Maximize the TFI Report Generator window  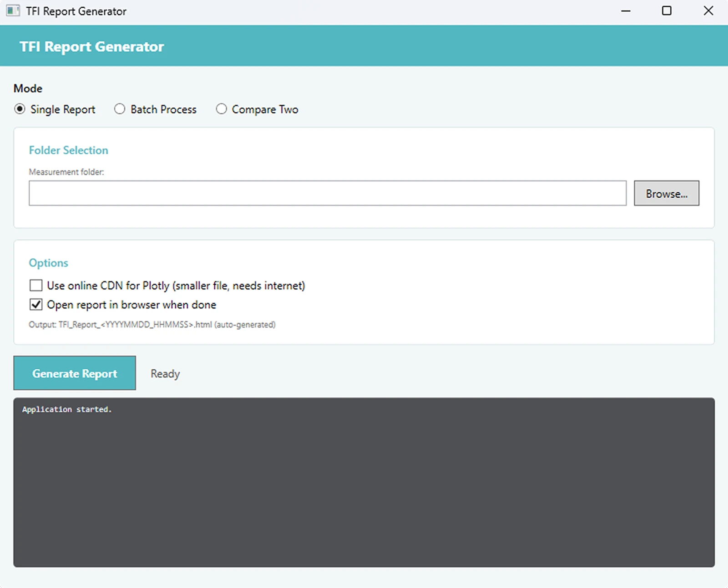pos(667,11)
